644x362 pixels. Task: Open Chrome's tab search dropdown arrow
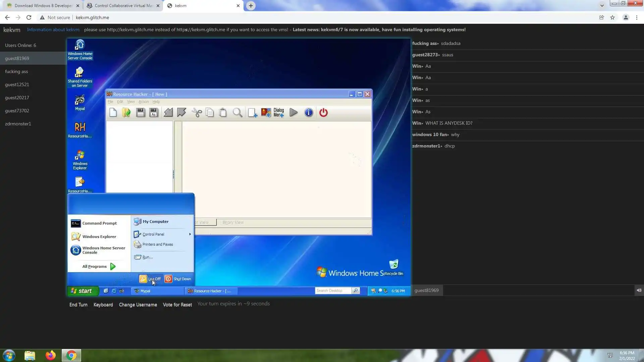point(602,5)
